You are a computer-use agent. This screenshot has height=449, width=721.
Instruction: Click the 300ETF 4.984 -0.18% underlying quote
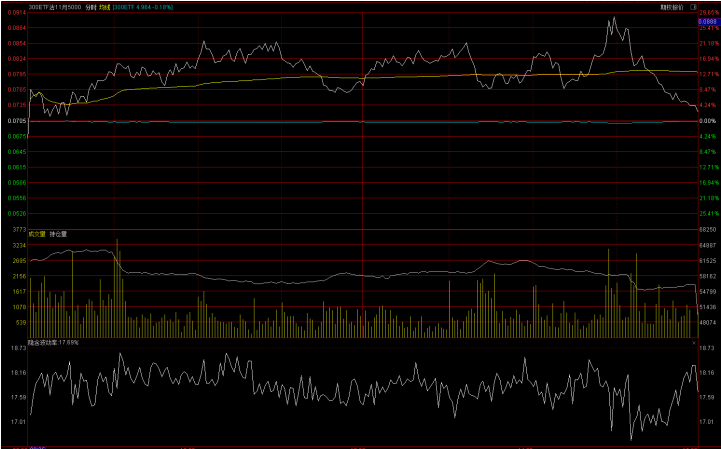tap(143, 6)
